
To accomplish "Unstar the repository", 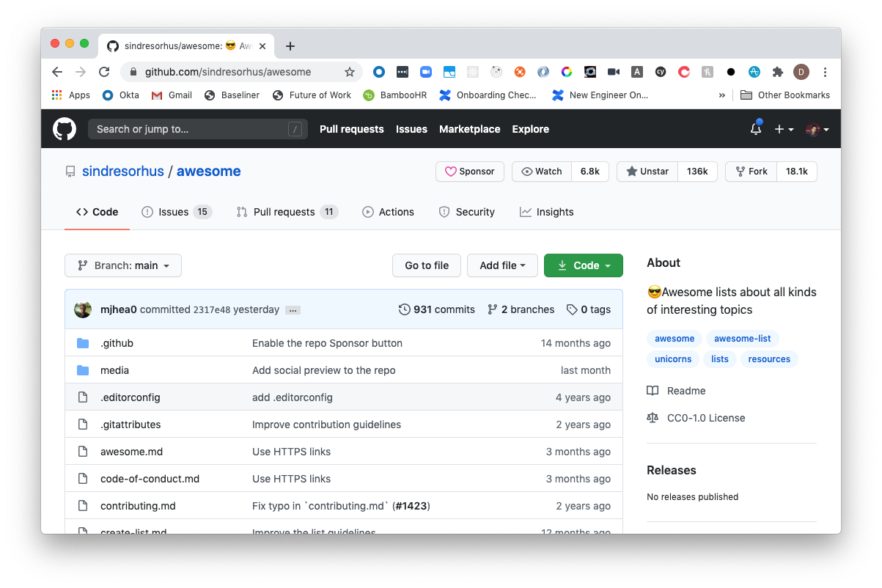I will (x=647, y=172).
